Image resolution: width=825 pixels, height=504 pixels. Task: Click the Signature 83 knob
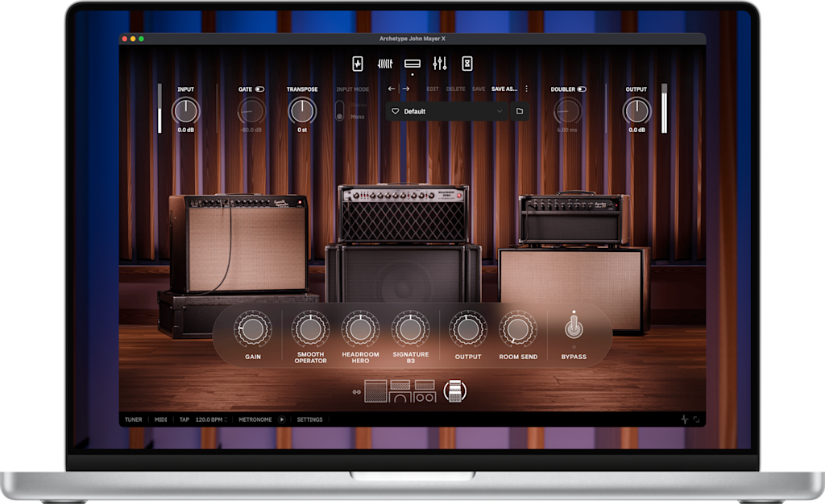pos(410,329)
